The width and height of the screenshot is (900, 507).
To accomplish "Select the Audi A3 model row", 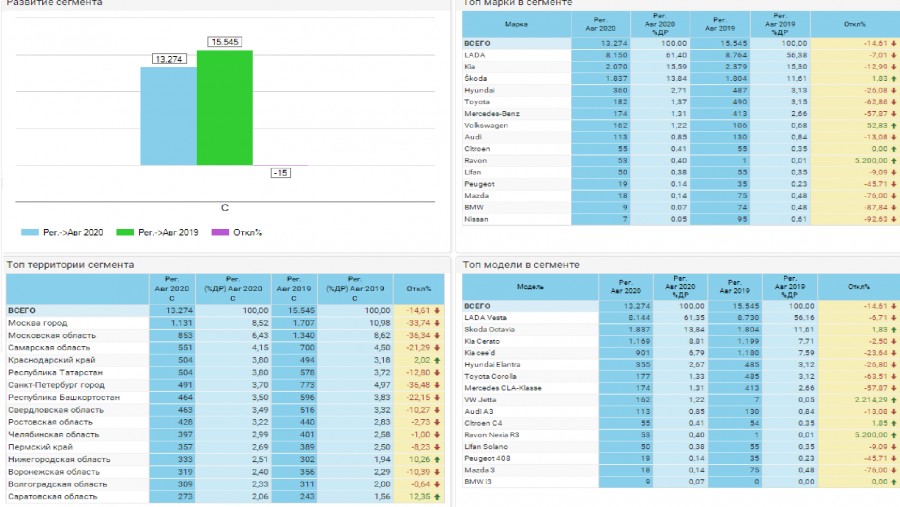I will click(x=681, y=412).
